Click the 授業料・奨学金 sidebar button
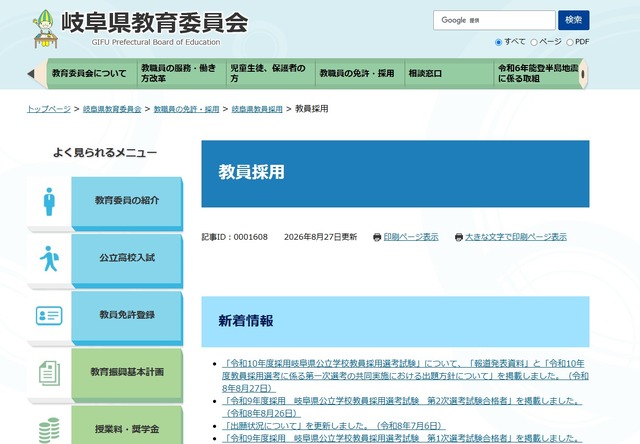The image size is (640, 444). 127,425
